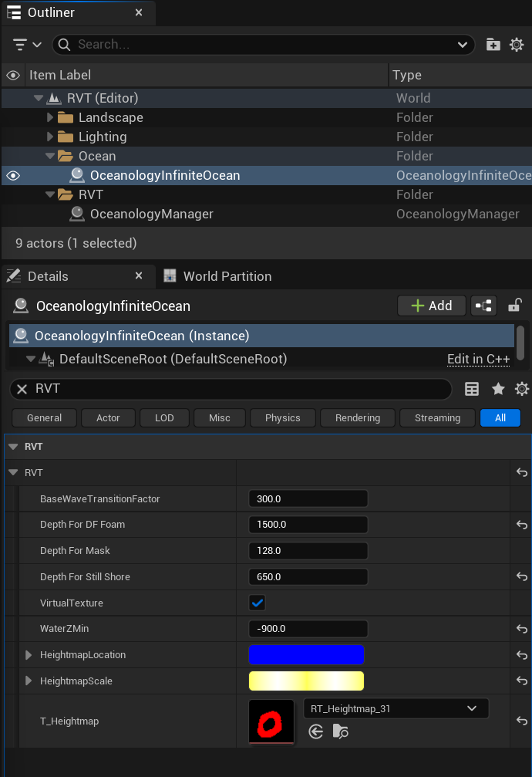
Task: Select the LOD filter button
Action: [x=164, y=417]
